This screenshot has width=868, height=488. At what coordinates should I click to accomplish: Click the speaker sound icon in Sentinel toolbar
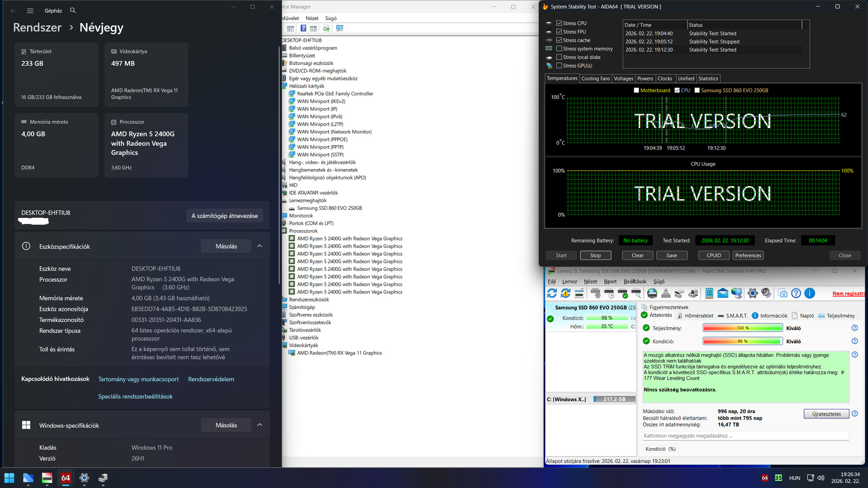[766, 293]
